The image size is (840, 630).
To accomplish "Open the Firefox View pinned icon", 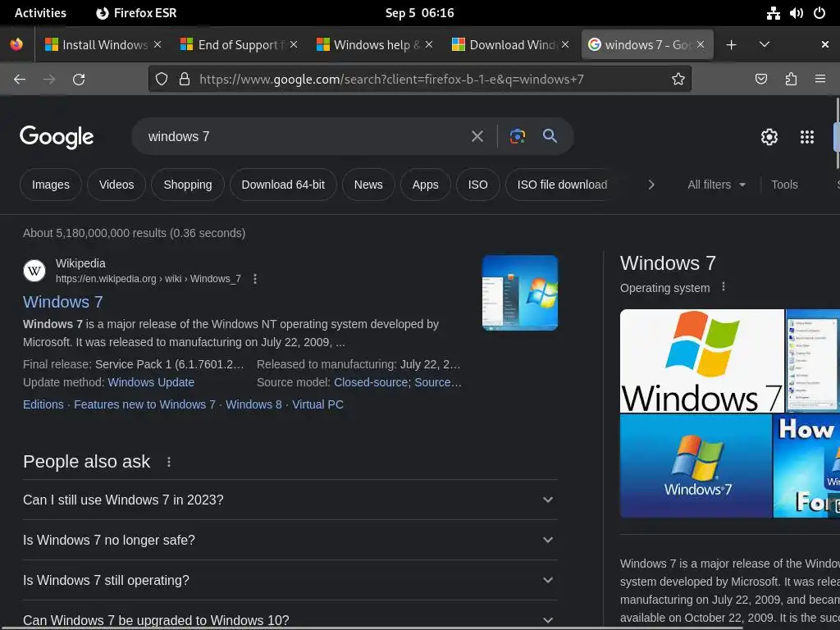I will [16, 44].
